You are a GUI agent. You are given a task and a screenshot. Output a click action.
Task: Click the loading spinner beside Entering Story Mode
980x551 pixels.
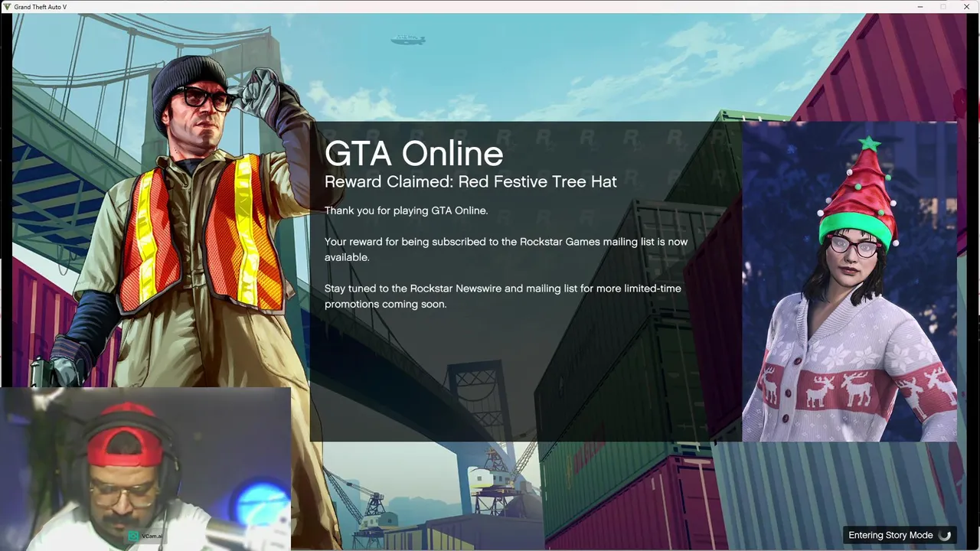945,536
